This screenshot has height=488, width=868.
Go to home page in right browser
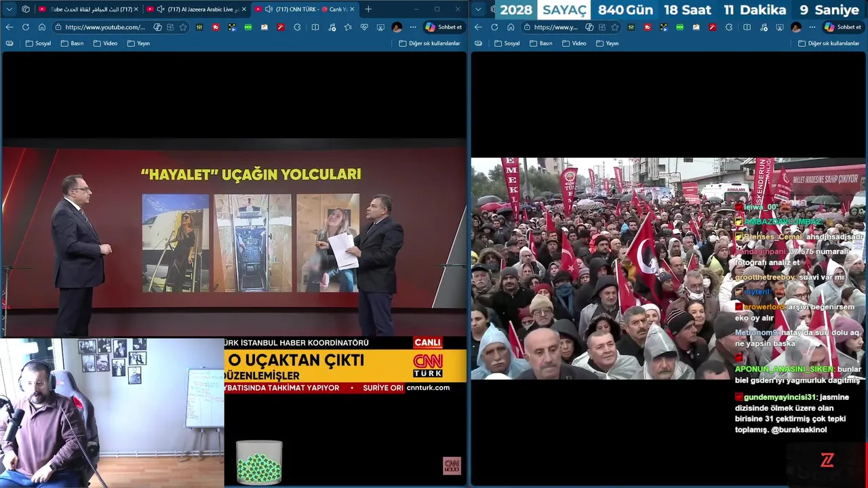(511, 27)
